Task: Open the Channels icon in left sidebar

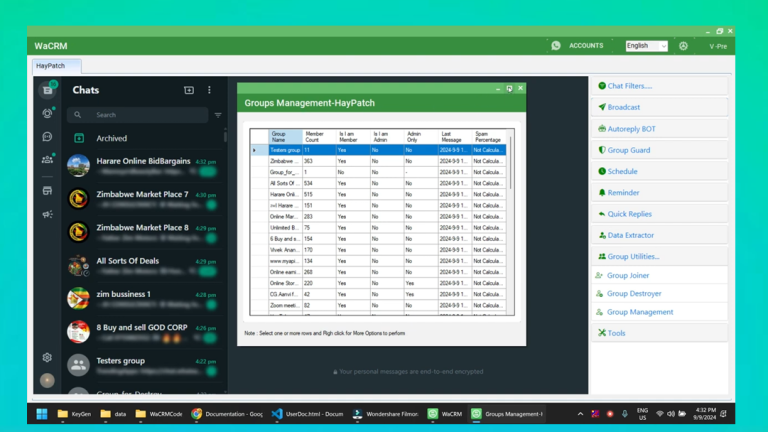Action: 47,136
